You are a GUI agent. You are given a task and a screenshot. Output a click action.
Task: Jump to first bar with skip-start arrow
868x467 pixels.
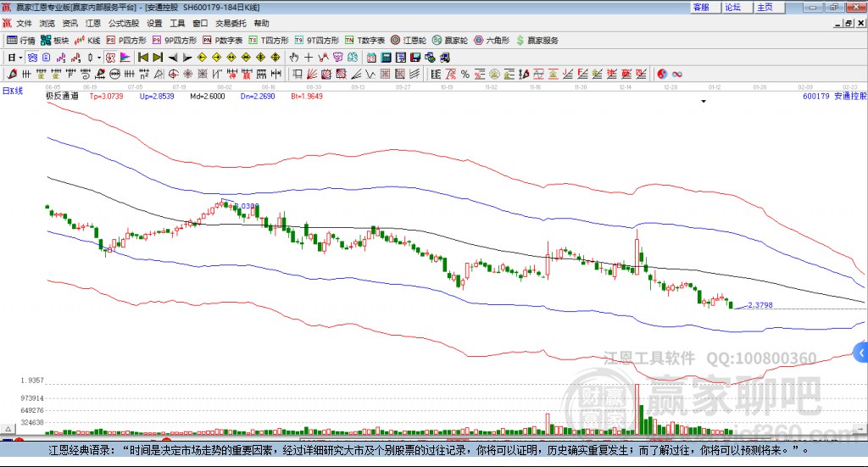pyautogui.click(x=143, y=57)
